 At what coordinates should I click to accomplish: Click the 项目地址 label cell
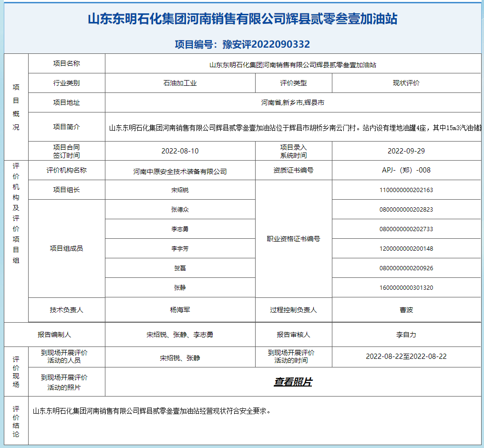click(67, 102)
